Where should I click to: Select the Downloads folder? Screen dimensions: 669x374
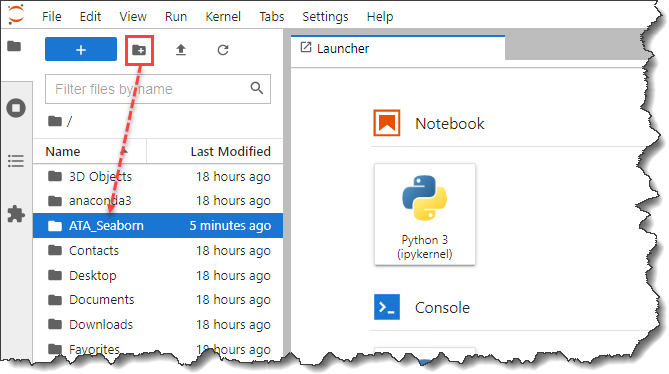(x=158, y=325)
